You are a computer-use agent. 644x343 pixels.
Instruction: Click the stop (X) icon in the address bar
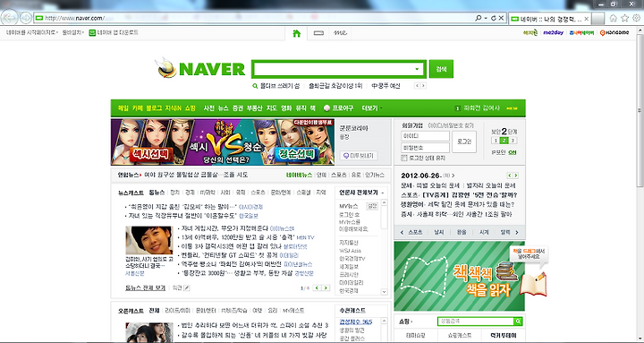[501, 18]
